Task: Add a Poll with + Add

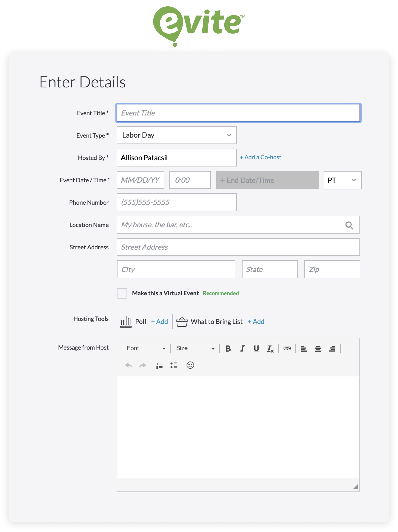Action: [159, 322]
